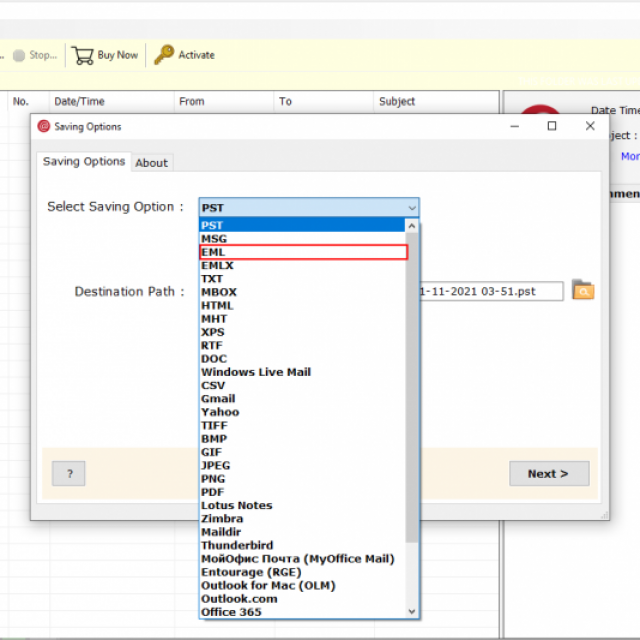The height and width of the screenshot is (640, 640).
Task: Select Lotus Notes option
Action: coord(302,505)
